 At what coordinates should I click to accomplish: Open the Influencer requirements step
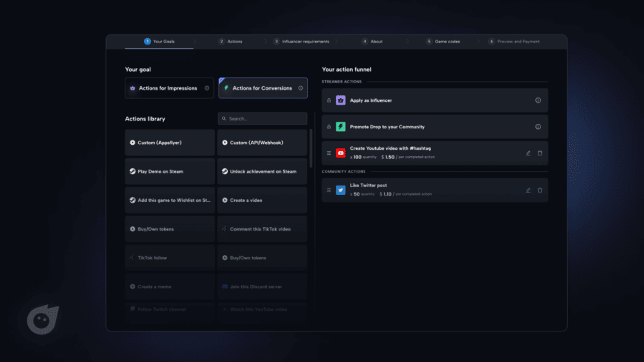pyautogui.click(x=301, y=42)
